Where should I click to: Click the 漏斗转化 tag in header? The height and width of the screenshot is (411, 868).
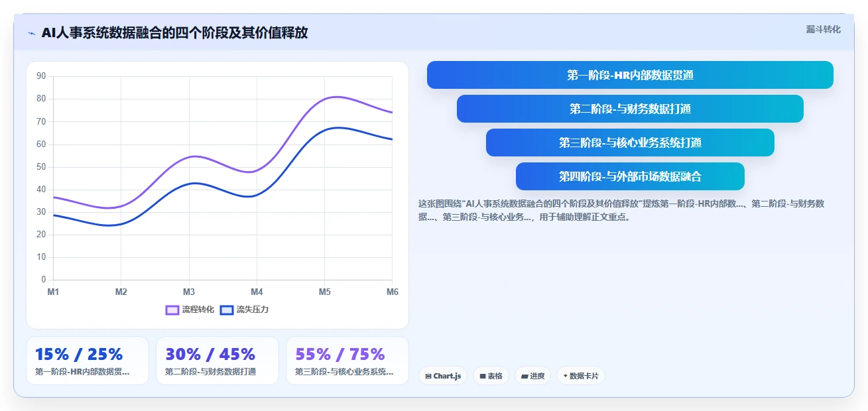(x=823, y=29)
